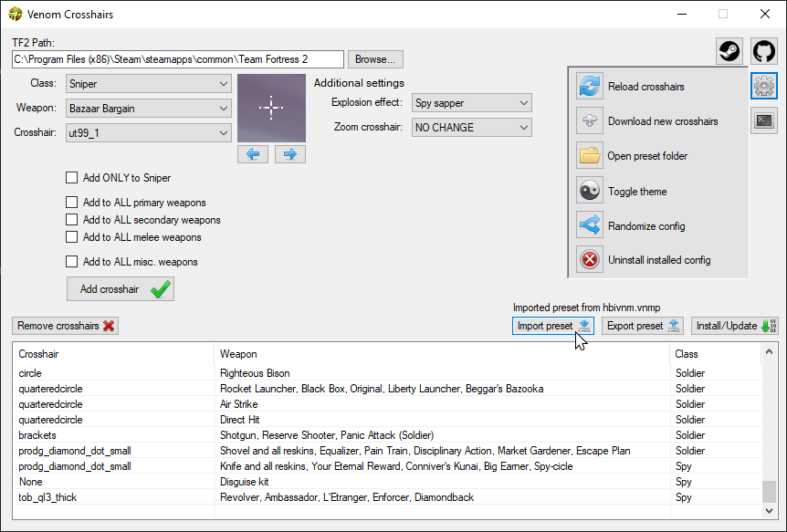Click into the TF2 Path field
The width and height of the screenshot is (787, 532).
(178, 59)
